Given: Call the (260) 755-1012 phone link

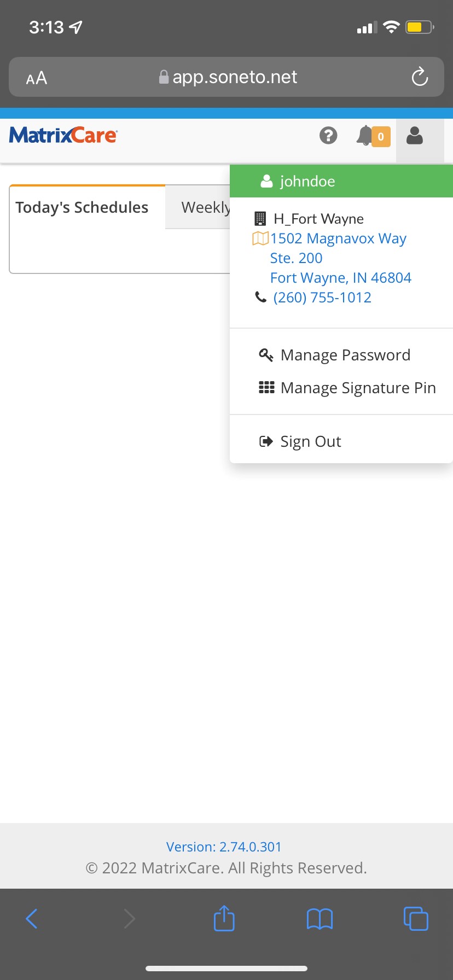Looking at the screenshot, I should click(x=322, y=297).
